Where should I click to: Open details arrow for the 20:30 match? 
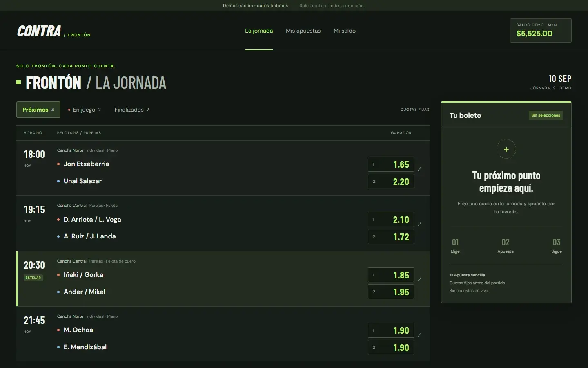point(420,279)
